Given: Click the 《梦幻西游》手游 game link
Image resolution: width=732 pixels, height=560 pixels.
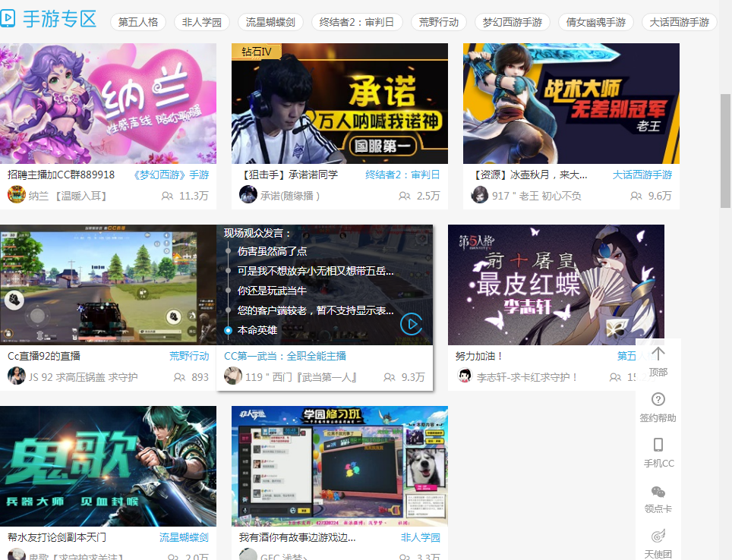Looking at the screenshot, I should pos(170,175).
